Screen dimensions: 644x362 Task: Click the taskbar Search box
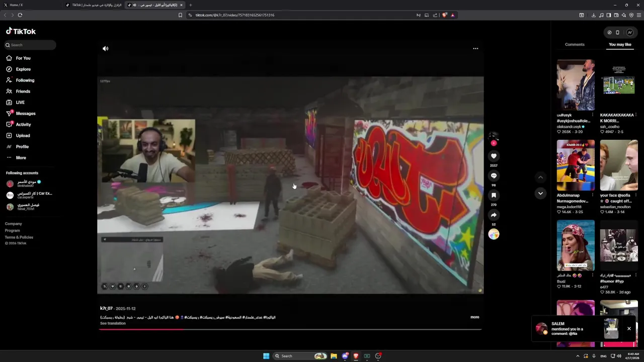(x=300, y=356)
